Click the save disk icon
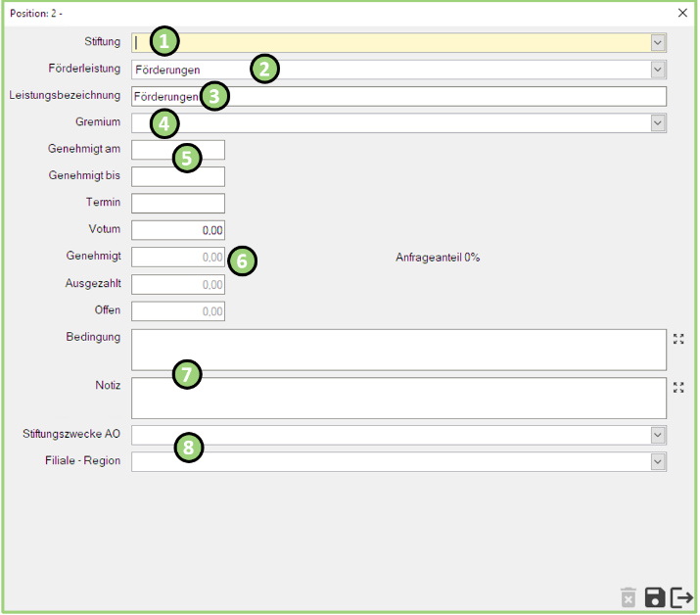700x615 pixels. 655,597
